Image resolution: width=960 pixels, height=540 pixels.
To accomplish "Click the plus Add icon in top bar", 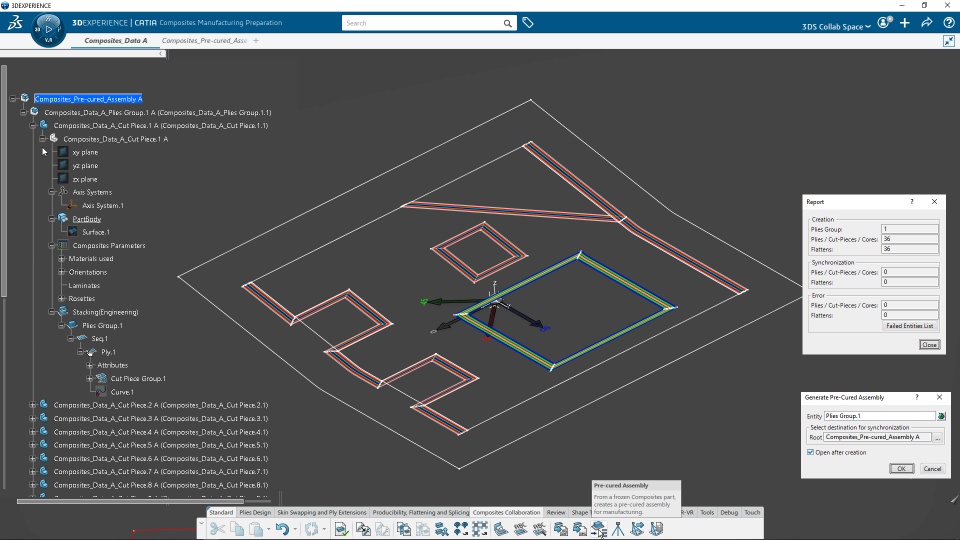I will click(905, 23).
